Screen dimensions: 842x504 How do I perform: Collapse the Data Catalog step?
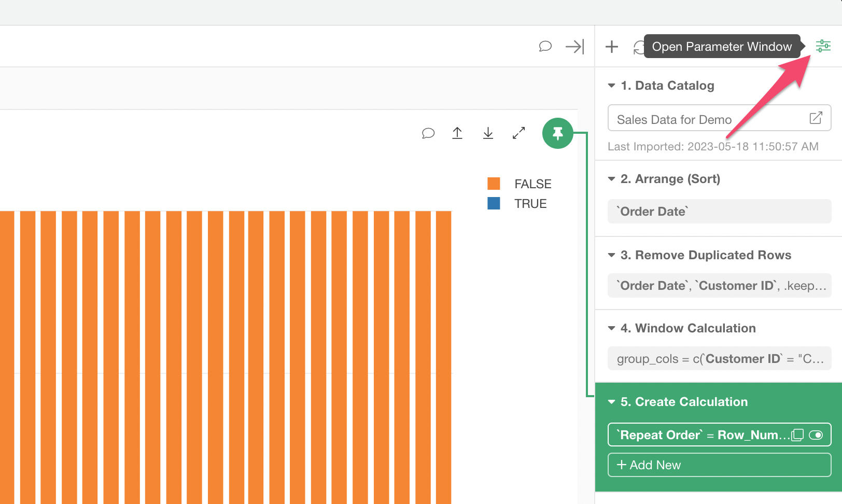[x=611, y=86]
